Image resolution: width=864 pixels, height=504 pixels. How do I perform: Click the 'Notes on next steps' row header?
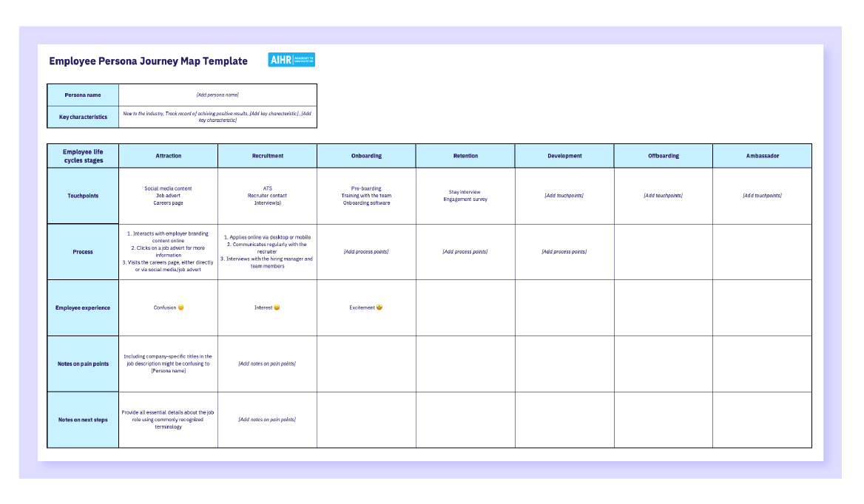coord(83,420)
